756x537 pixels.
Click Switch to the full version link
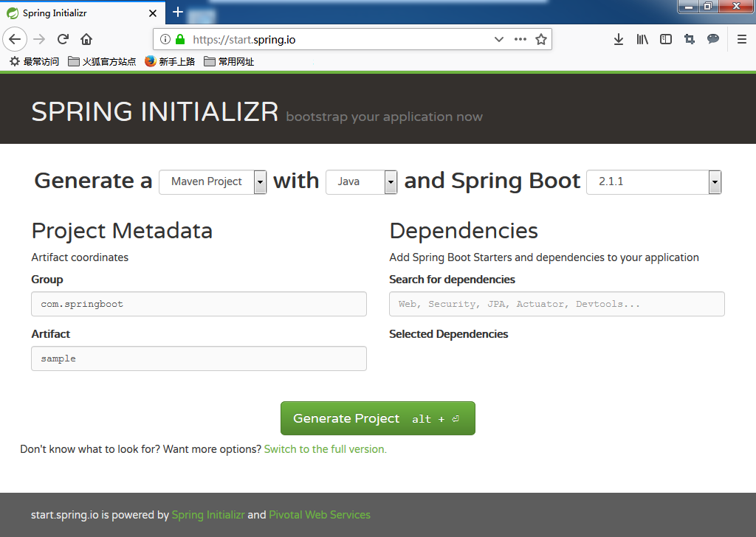[325, 448]
